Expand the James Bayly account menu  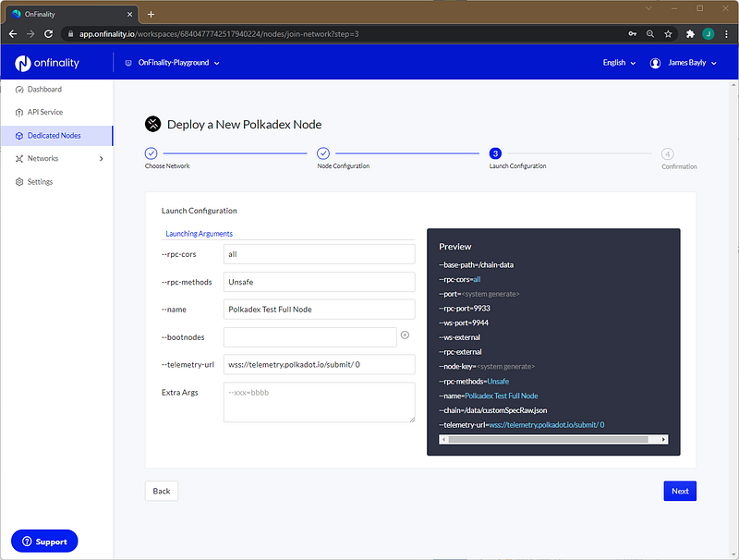pyautogui.click(x=683, y=63)
